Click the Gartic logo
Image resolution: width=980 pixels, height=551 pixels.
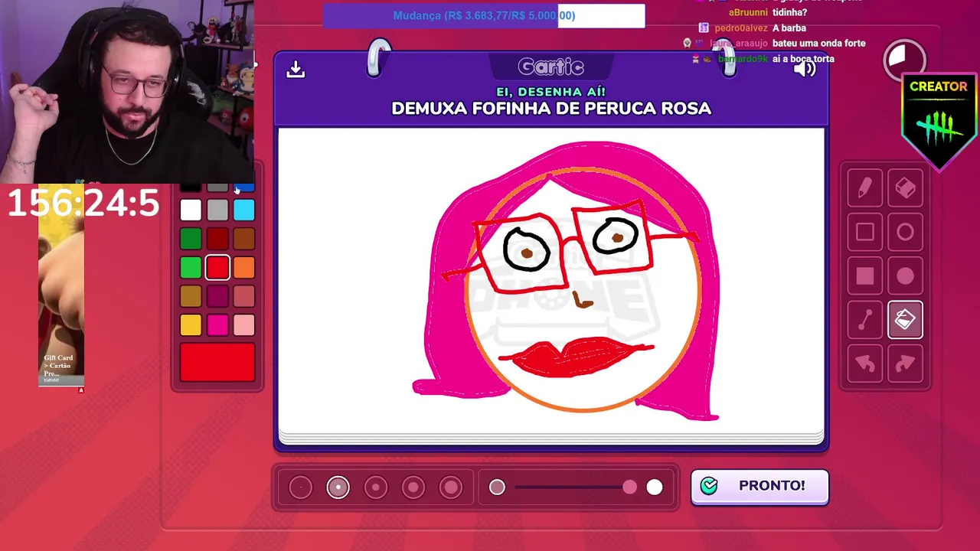(x=551, y=67)
